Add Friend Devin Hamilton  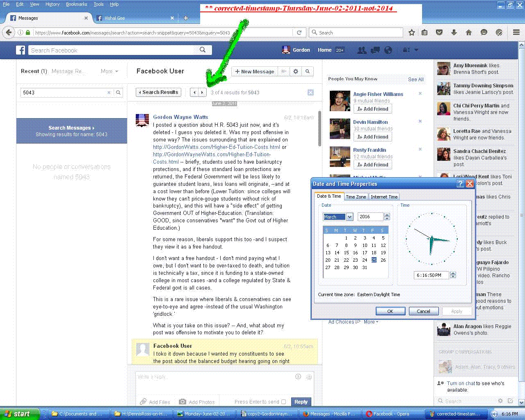(373, 137)
